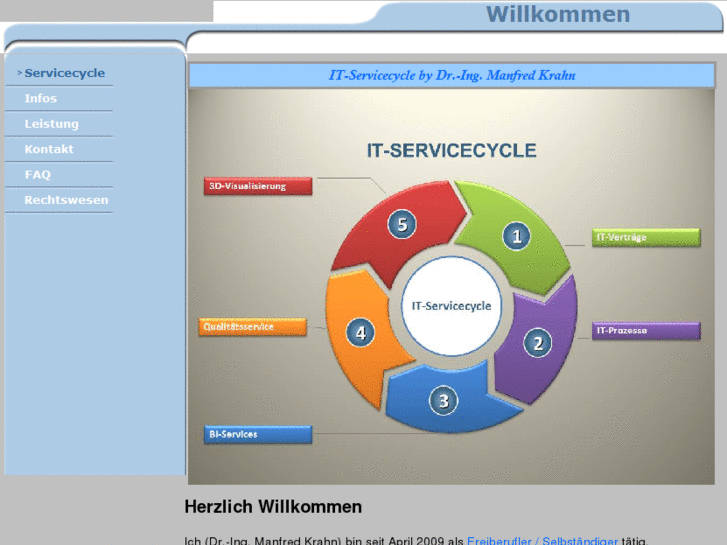Click the blue BI-Services label
727x545 pixels.
pyautogui.click(x=258, y=435)
